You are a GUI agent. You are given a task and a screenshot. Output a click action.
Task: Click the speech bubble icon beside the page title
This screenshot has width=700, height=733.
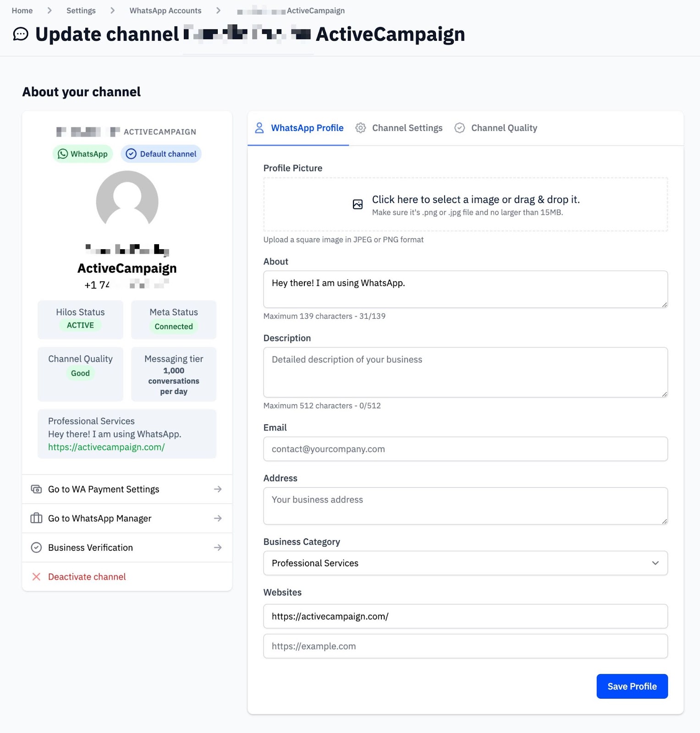tap(20, 34)
